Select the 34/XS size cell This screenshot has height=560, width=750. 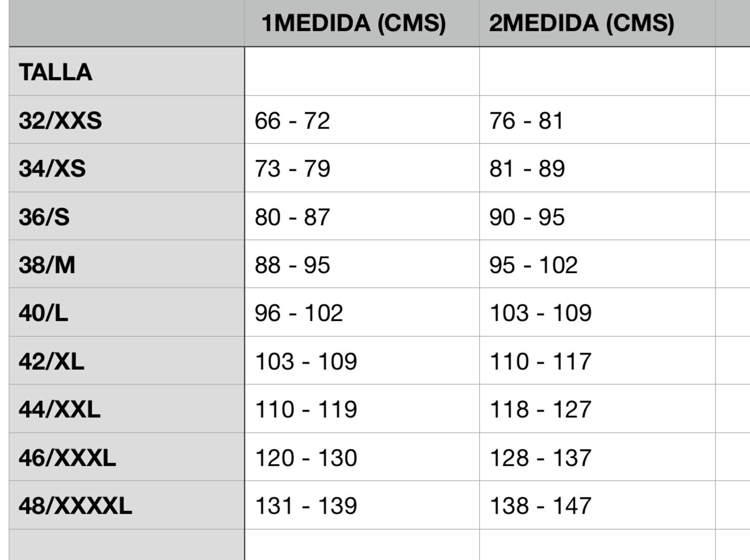point(127,168)
